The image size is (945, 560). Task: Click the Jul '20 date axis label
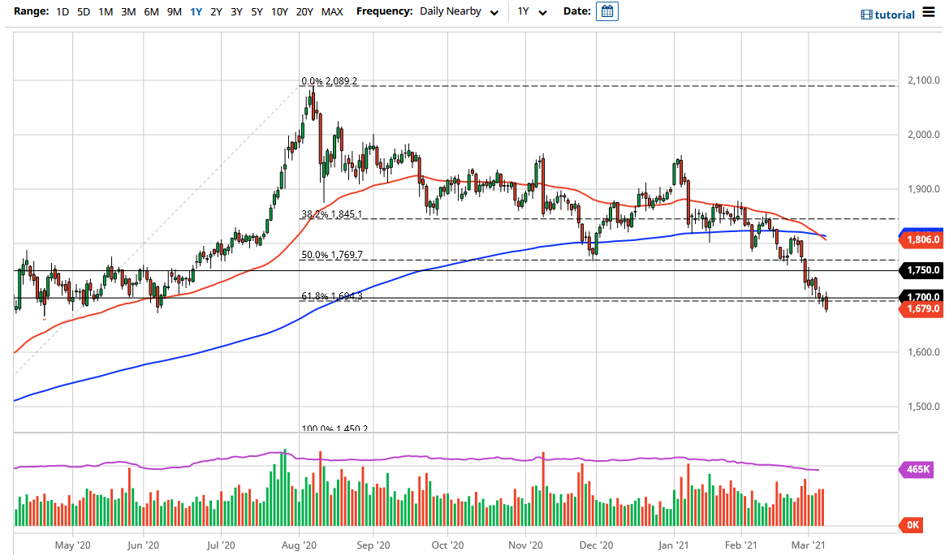pos(221,545)
